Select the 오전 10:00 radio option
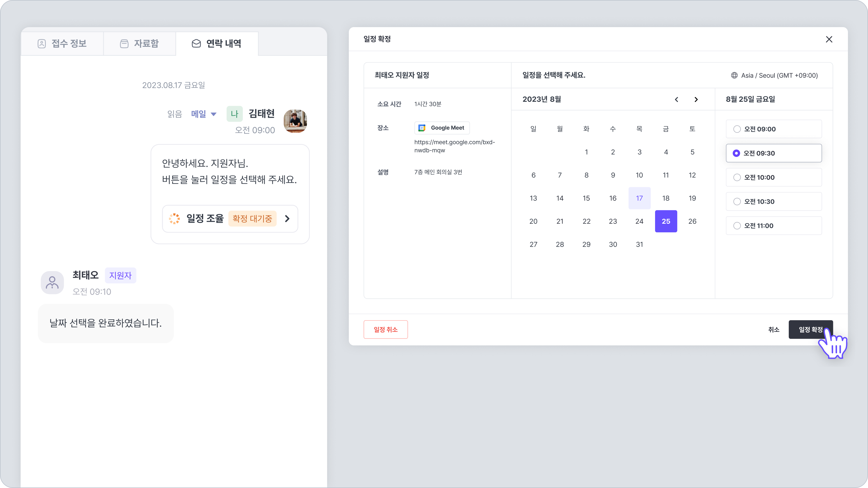Image resolution: width=868 pixels, height=488 pixels. coord(737,178)
